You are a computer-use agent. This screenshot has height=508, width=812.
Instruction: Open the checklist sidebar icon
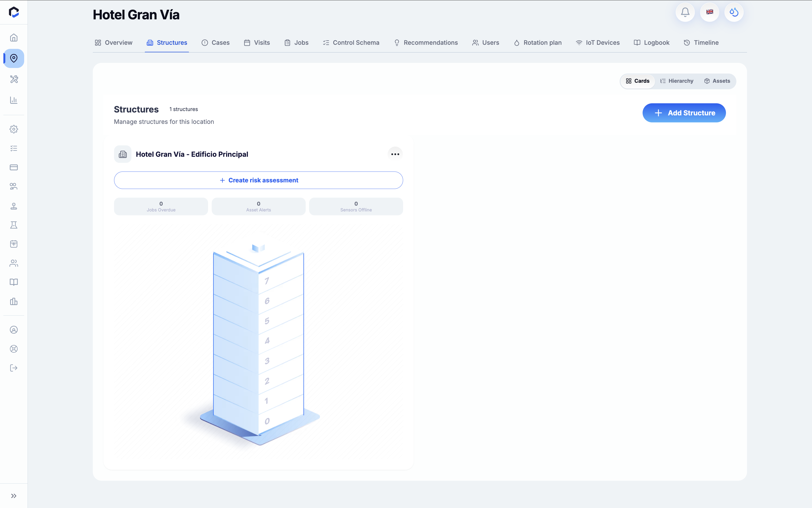14,148
